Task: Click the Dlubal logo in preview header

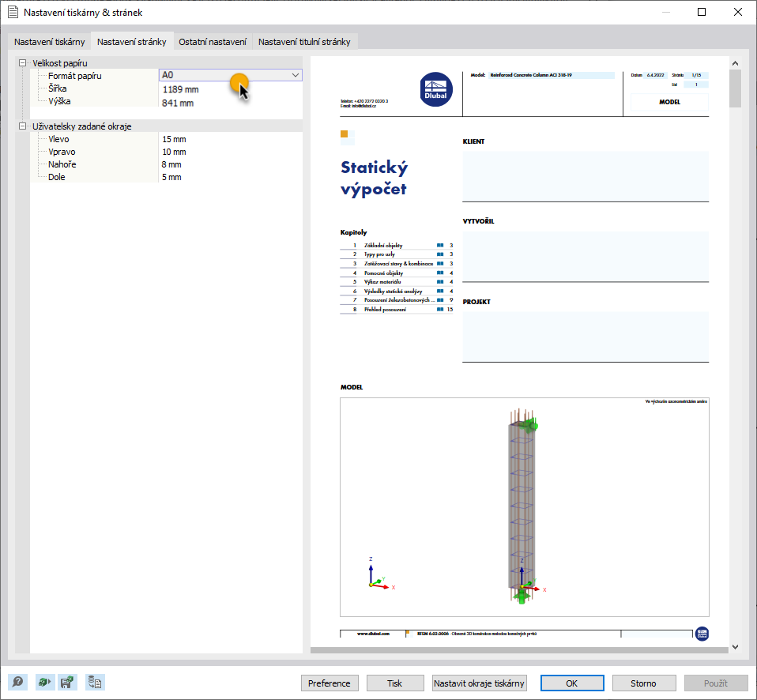Action: [x=436, y=89]
